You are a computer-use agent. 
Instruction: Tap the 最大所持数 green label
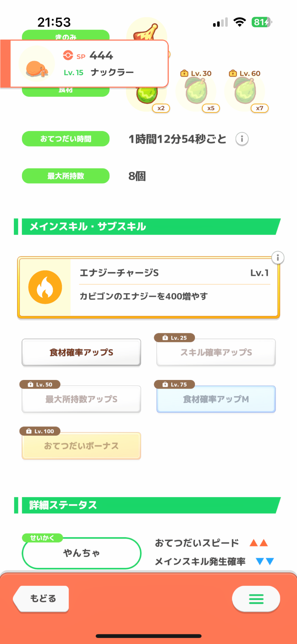(x=66, y=176)
